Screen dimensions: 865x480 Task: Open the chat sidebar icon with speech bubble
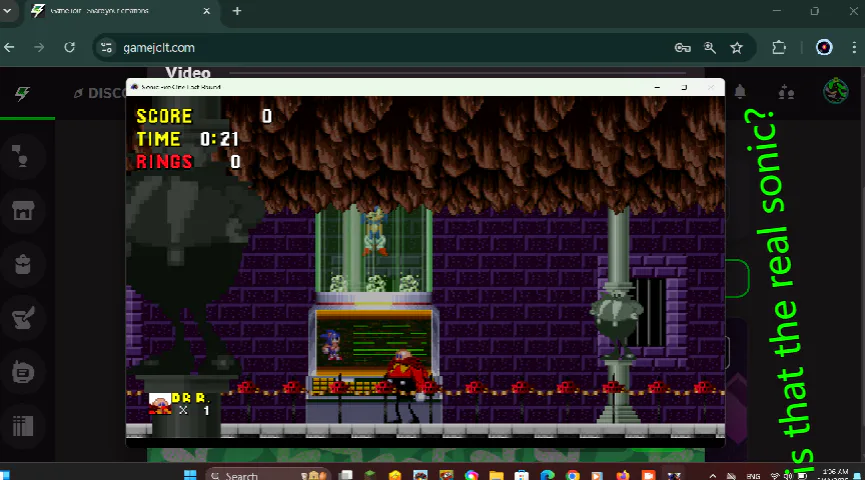tap(21, 156)
